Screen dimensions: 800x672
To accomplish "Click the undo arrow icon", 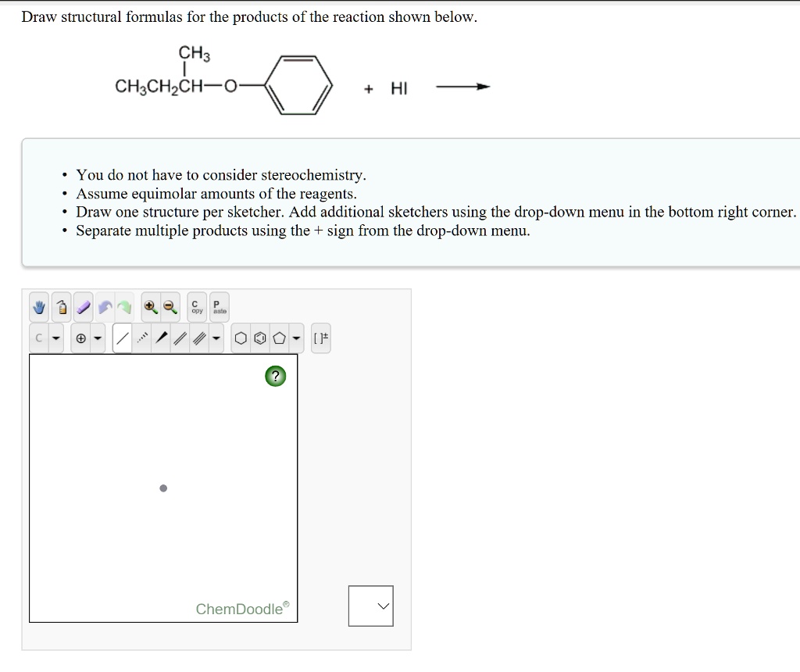I will [106, 306].
